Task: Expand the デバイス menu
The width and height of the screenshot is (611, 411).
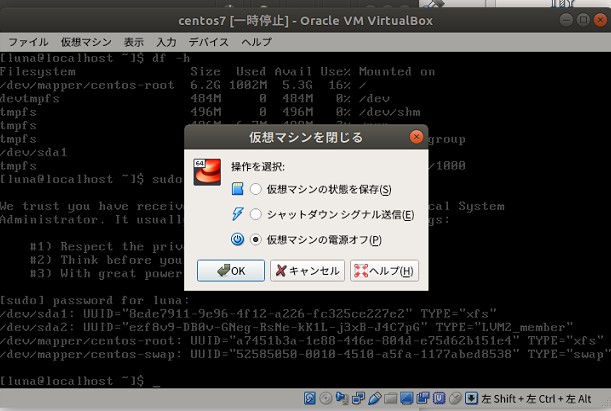Action: pyautogui.click(x=208, y=42)
